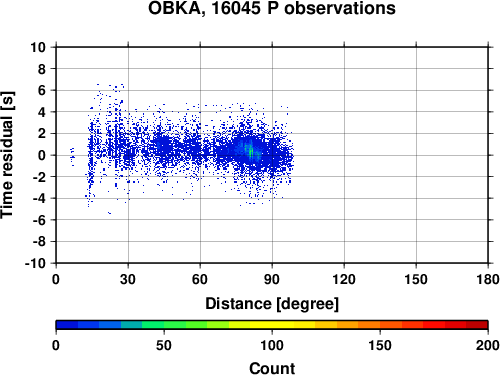Viewport: 500px width, 375px height.
Task: Click the Count colorbar label
Action: click(x=272, y=368)
